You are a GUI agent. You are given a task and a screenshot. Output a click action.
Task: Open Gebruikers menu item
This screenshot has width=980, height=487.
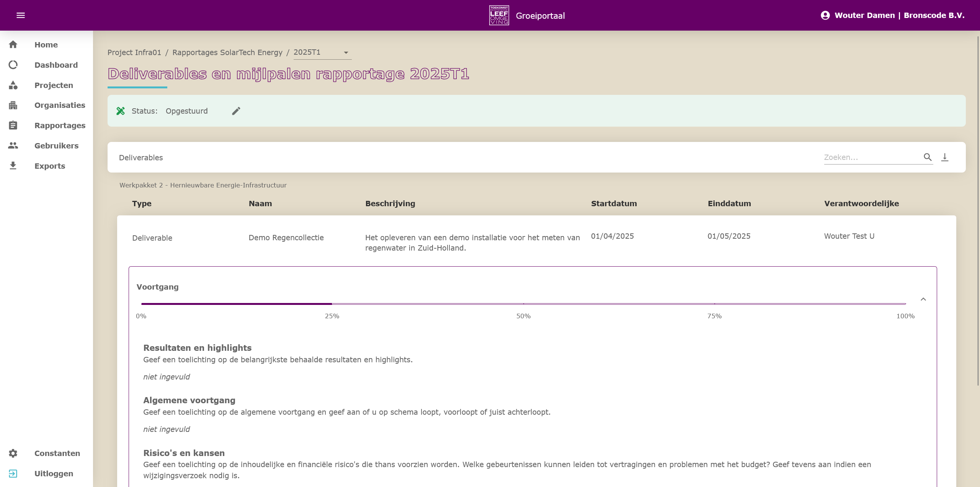(56, 146)
